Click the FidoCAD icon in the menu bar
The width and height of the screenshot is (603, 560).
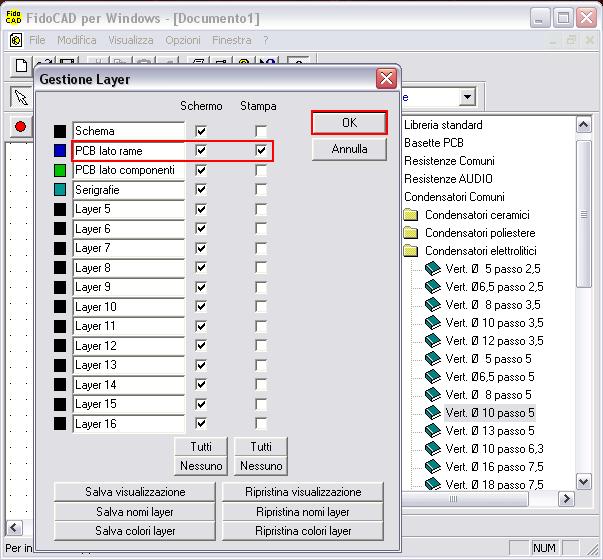tap(16, 40)
